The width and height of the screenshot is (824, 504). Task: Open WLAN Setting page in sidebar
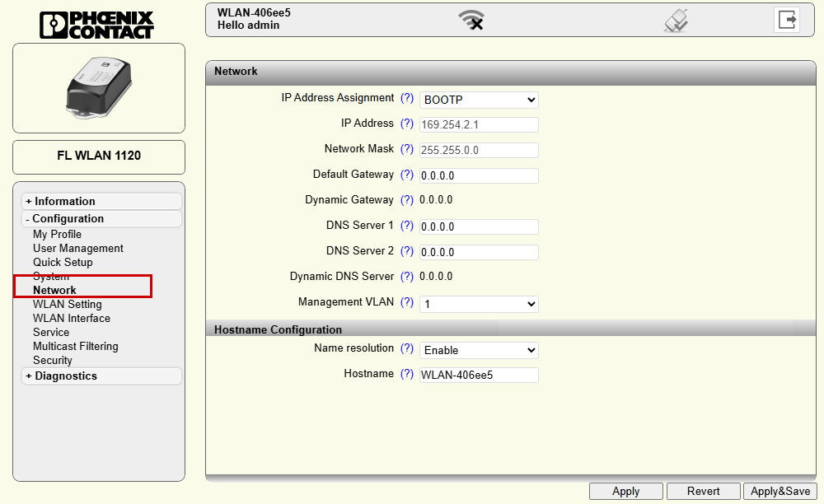pos(68,304)
